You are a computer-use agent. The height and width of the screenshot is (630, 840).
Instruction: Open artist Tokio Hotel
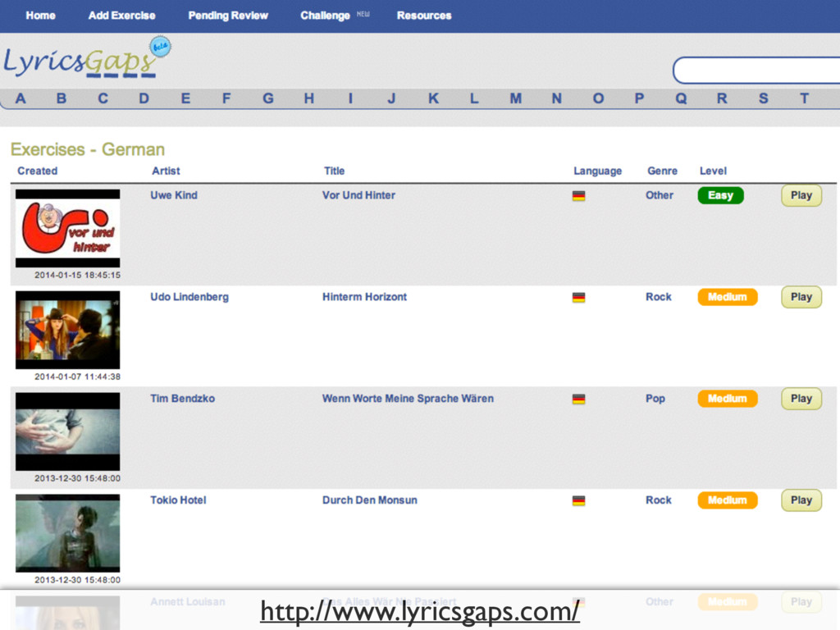[178, 500]
